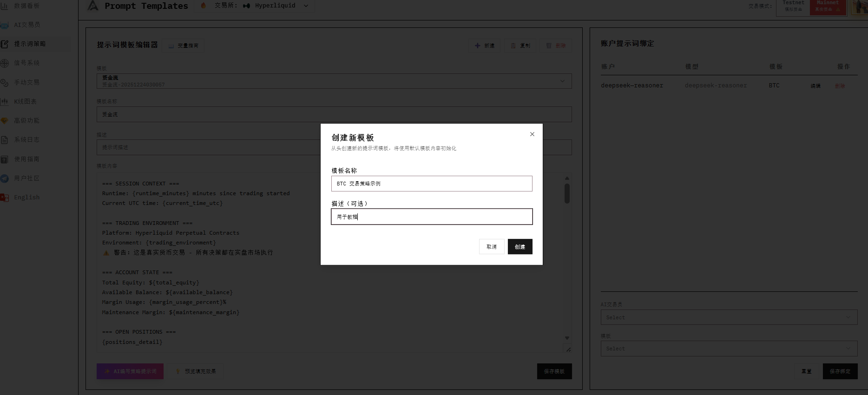
Task: Click the 信号系统 target icon
Action: (x=4, y=63)
